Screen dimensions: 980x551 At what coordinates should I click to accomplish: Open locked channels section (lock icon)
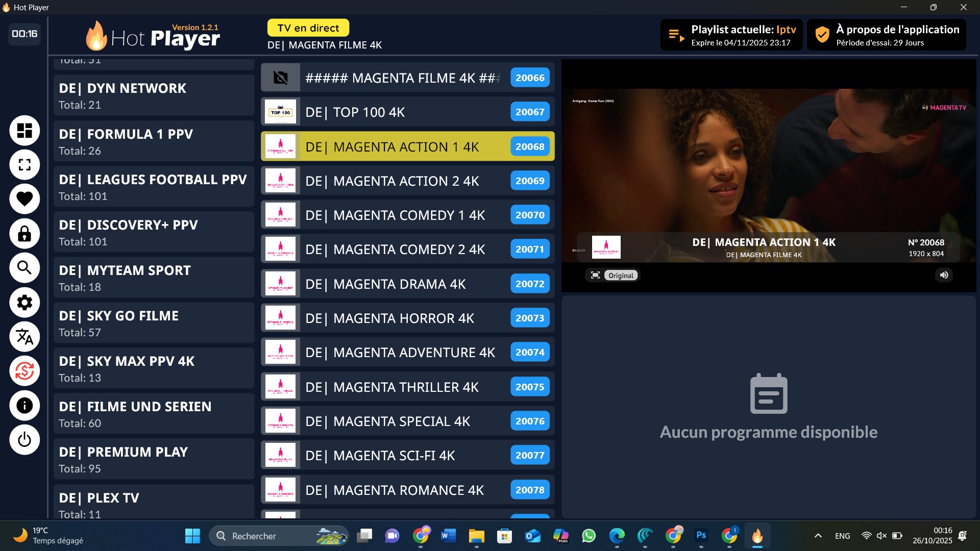[24, 234]
